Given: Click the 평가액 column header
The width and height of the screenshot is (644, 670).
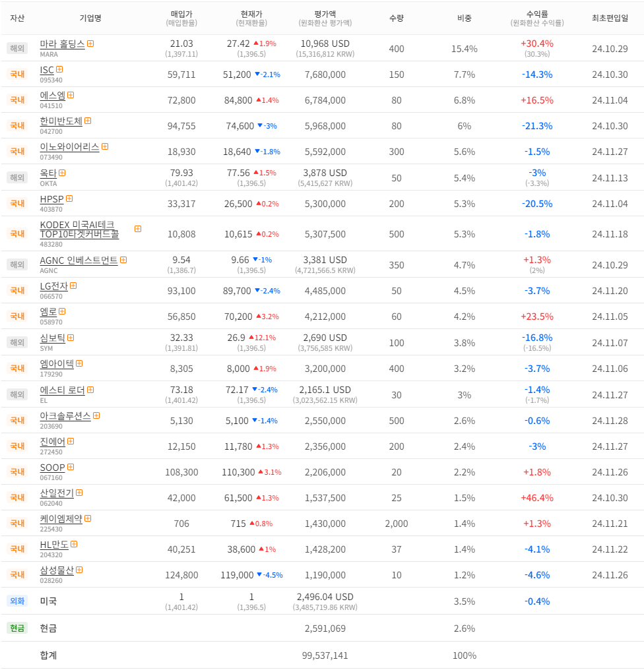Looking at the screenshot, I should (x=325, y=14).
